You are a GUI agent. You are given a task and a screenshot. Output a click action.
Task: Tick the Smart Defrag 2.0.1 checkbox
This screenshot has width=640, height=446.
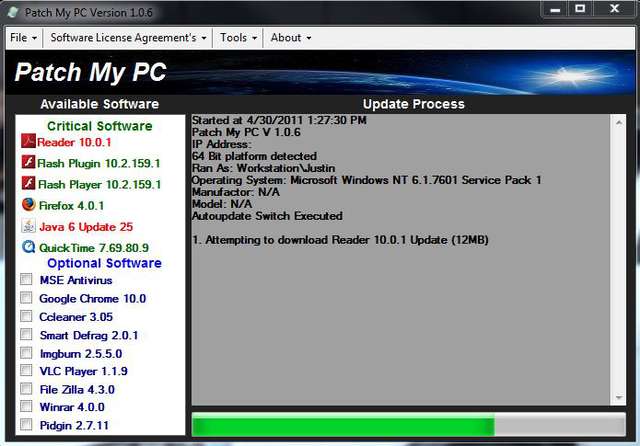(x=26, y=335)
